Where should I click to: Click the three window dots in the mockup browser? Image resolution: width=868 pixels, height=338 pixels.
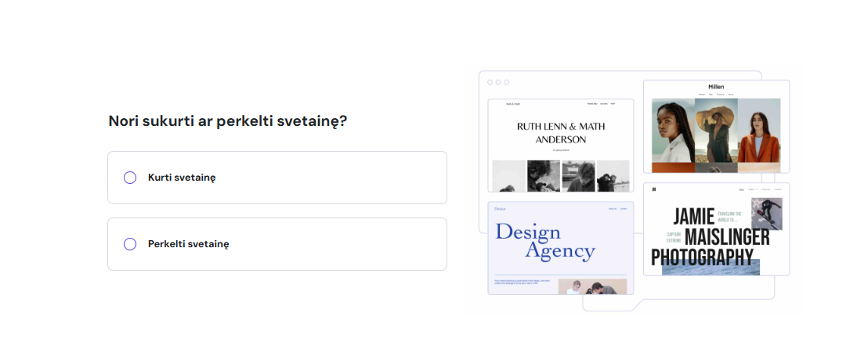498,82
